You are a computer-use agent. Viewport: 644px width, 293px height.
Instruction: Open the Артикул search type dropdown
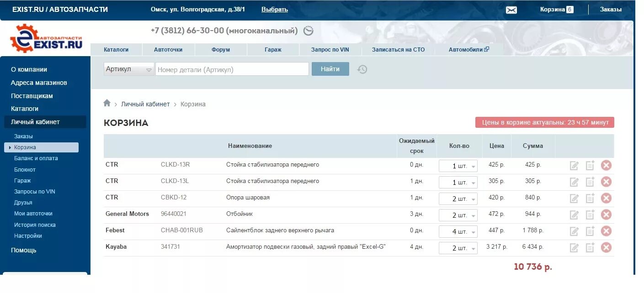point(129,69)
